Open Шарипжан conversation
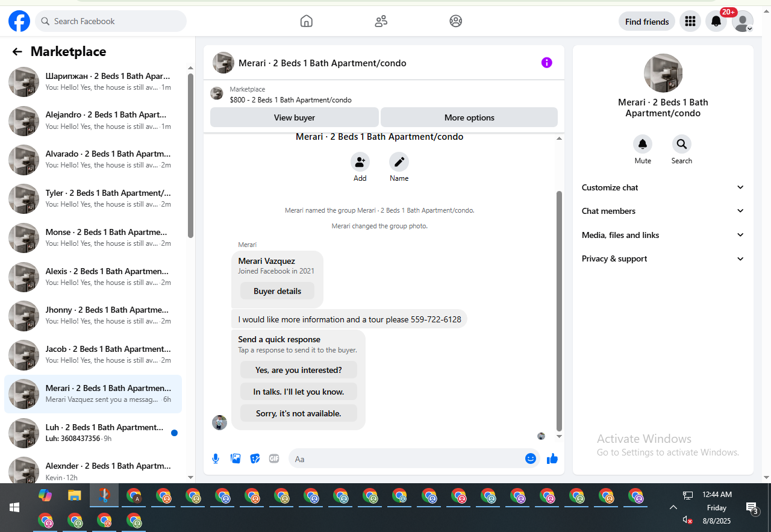The height and width of the screenshot is (532, 771). tap(93, 82)
